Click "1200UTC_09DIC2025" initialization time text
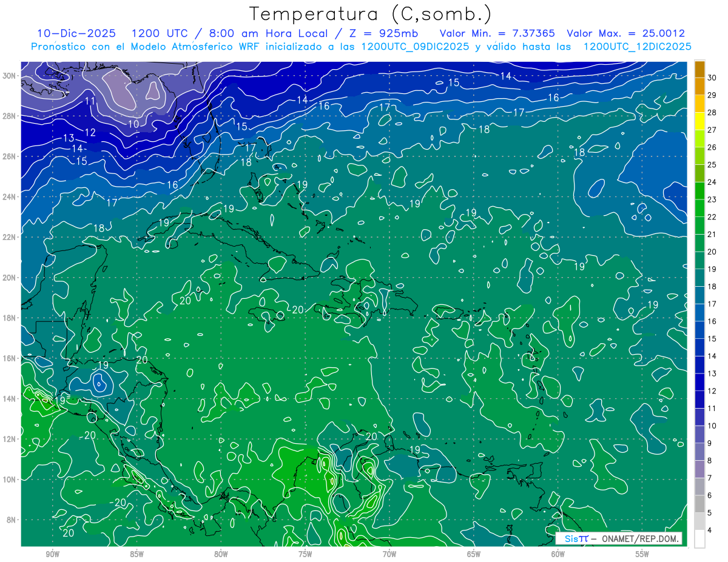The image size is (728, 562). 414,47
